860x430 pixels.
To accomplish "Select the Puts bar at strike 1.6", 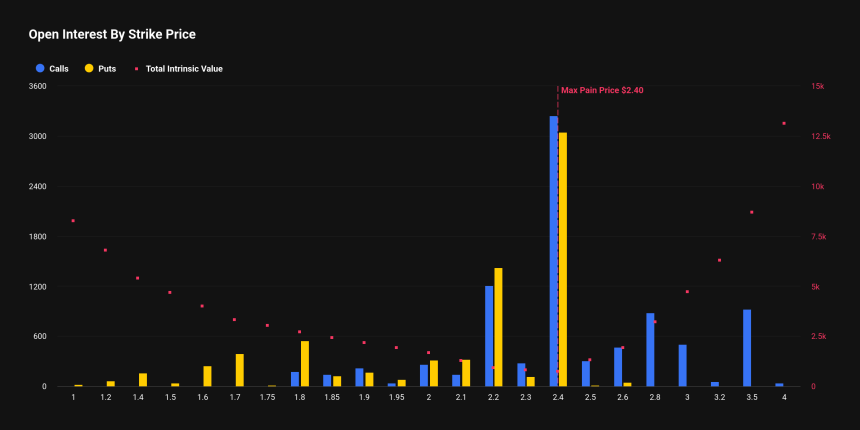I will (208, 376).
